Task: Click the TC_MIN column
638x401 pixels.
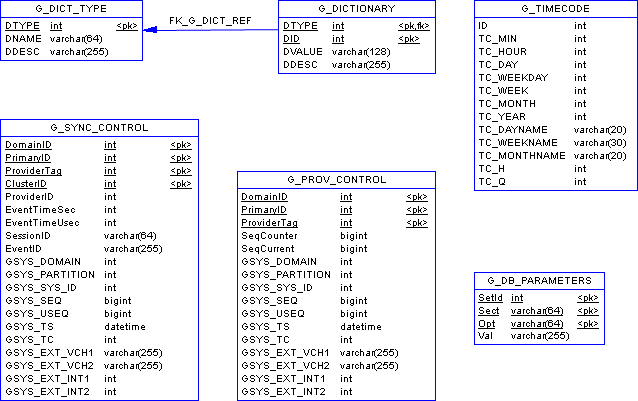Action: tap(498, 39)
